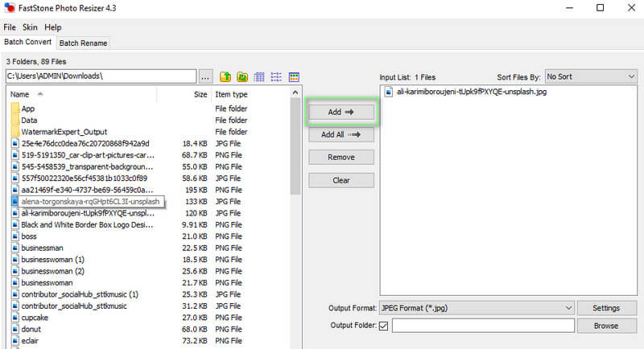Click the browse path ellipsis button
Screen dimensions: 644x349
(206, 76)
